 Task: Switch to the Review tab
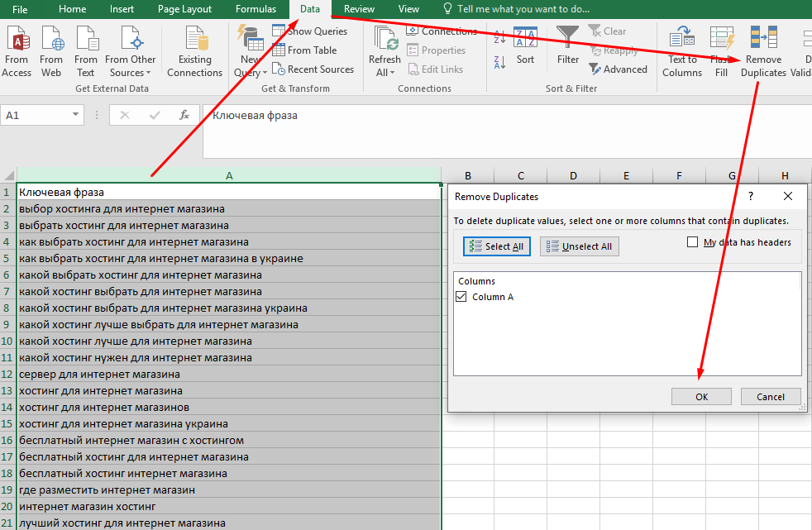click(x=359, y=9)
